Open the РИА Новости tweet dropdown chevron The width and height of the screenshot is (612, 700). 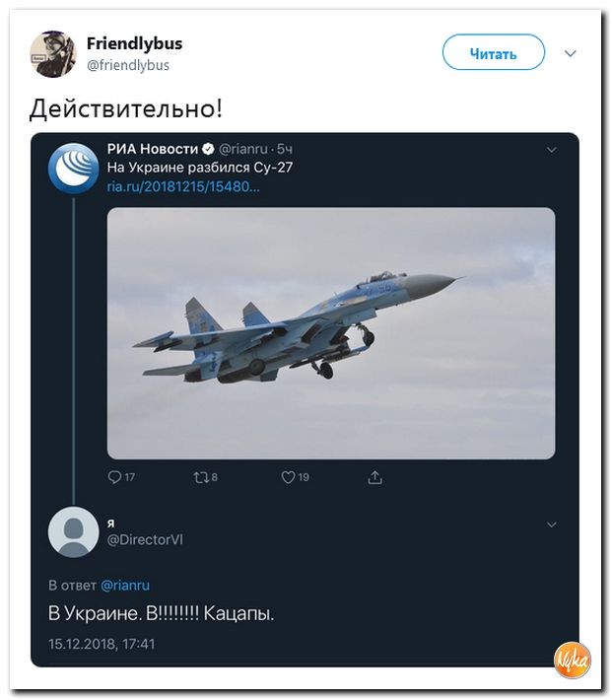[551, 150]
